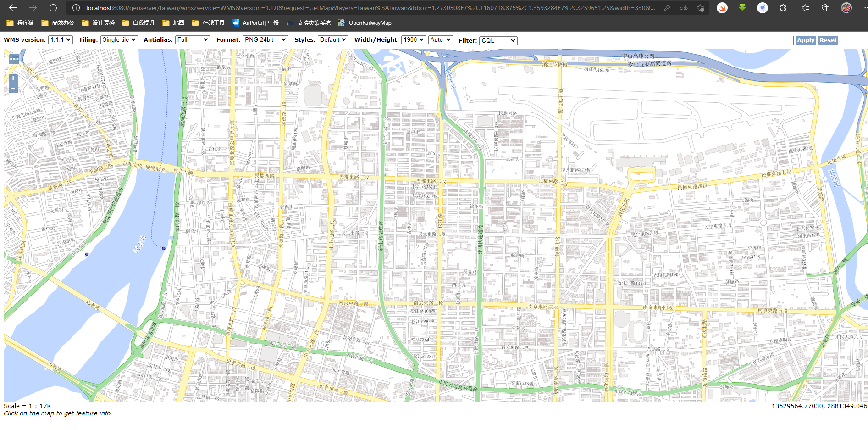Viewport: 868px width, 430px height.
Task: Focus the browser address bar URL
Action: [370, 8]
